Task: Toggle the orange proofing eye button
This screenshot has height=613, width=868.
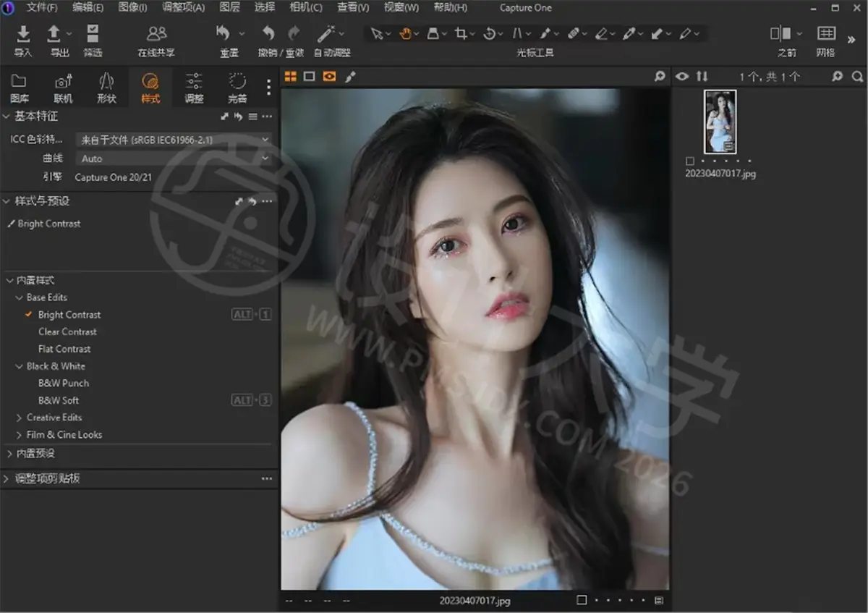Action: pos(329,76)
